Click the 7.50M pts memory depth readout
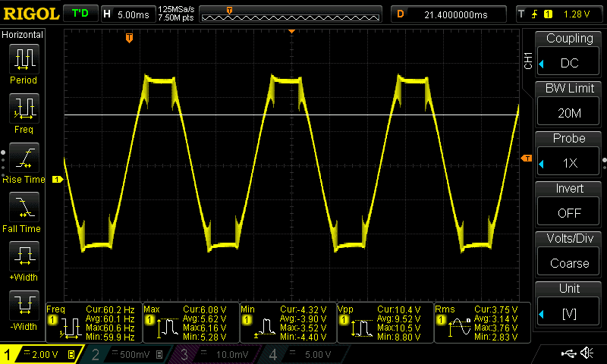 click(176, 17)
